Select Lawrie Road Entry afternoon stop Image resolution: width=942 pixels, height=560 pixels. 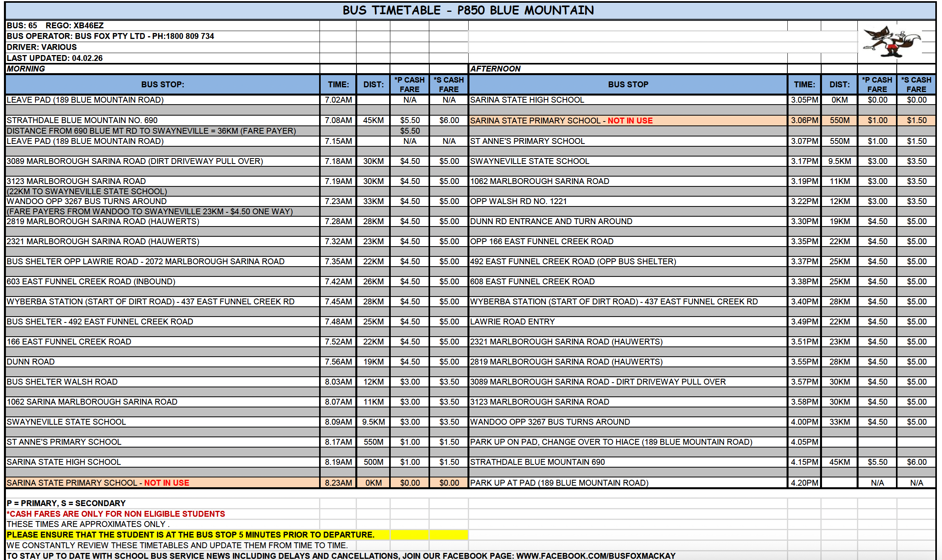click(512, 322)
